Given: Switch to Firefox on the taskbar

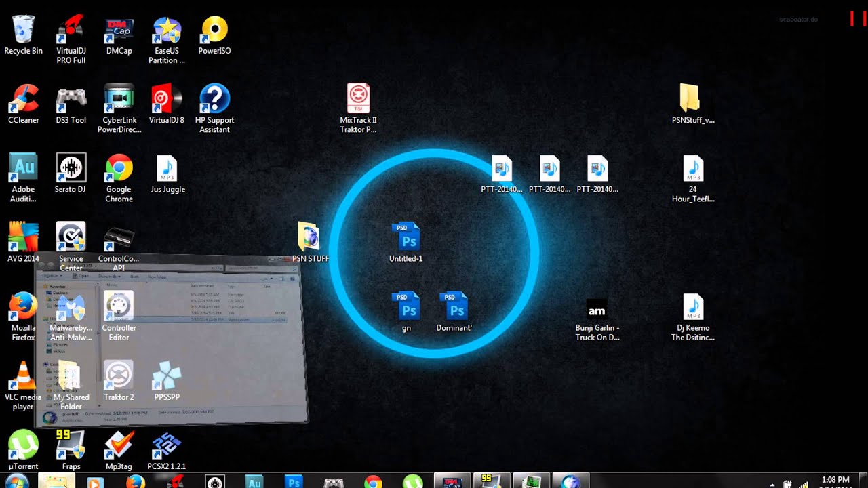Looking at the screenshot, I should (136, 482).
